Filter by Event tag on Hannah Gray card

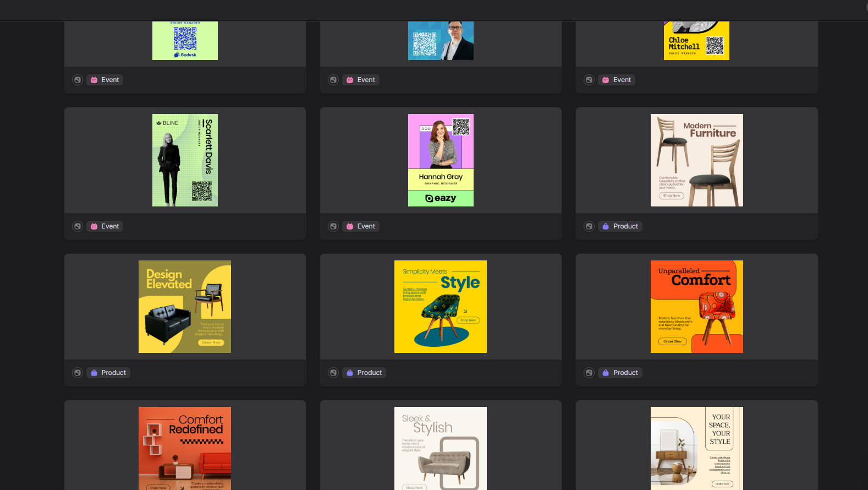point(361,226)
